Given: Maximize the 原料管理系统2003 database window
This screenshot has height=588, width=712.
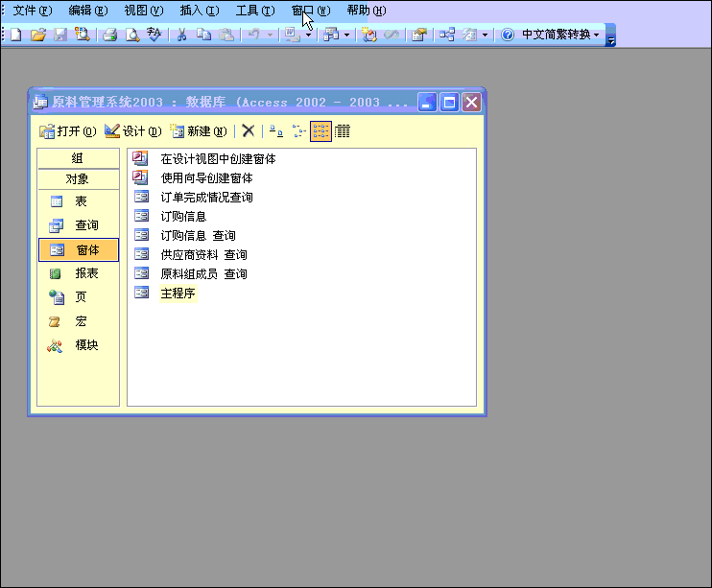Looking at the screenshot, I should click(x=449, y=103).
